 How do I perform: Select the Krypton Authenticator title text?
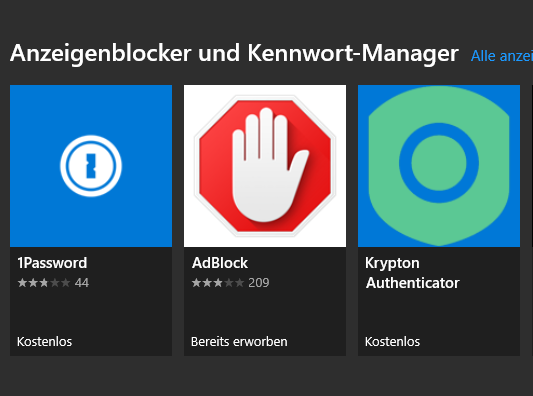412,273
